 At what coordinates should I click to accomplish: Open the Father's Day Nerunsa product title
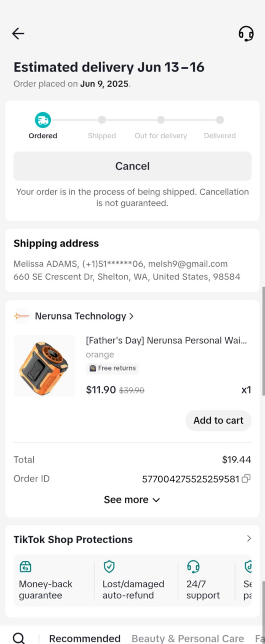(x=166, y=341)
